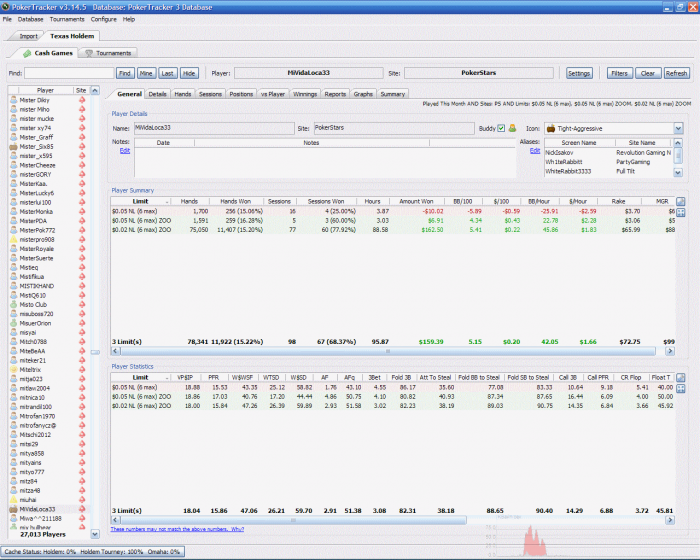Click player list scroll down arrow

95,534
